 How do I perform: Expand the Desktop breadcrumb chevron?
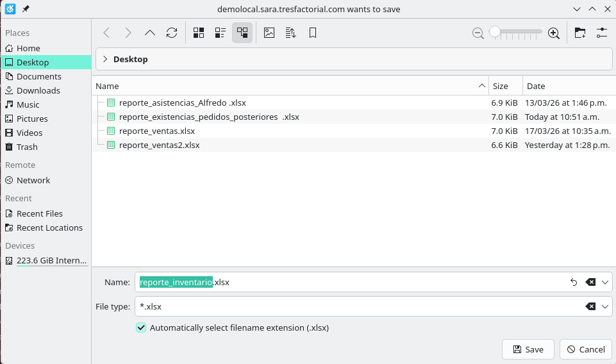pos(105,59)
